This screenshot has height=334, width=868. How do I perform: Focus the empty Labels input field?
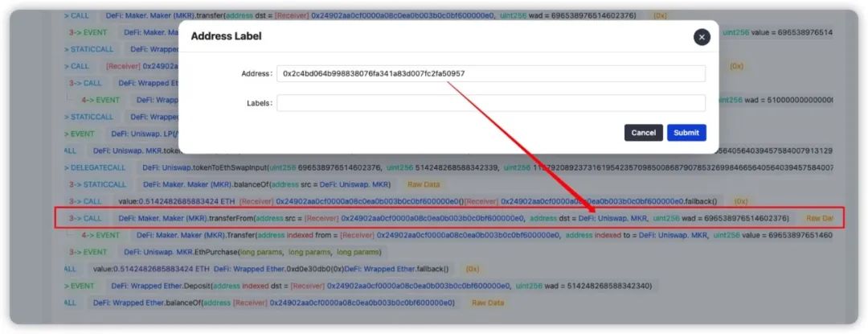(491, 103)
